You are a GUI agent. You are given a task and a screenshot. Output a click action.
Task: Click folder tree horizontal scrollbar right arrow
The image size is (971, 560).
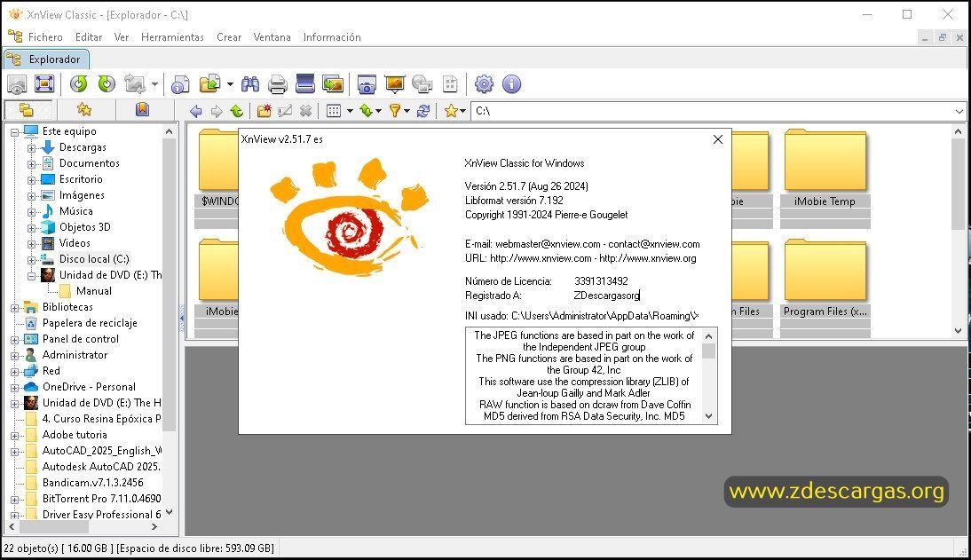point(154,527)
